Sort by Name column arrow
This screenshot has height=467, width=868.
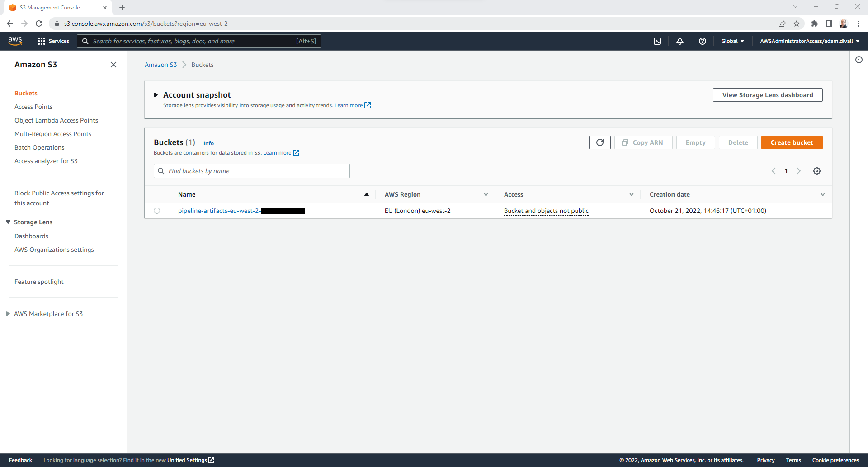(367, 194)
